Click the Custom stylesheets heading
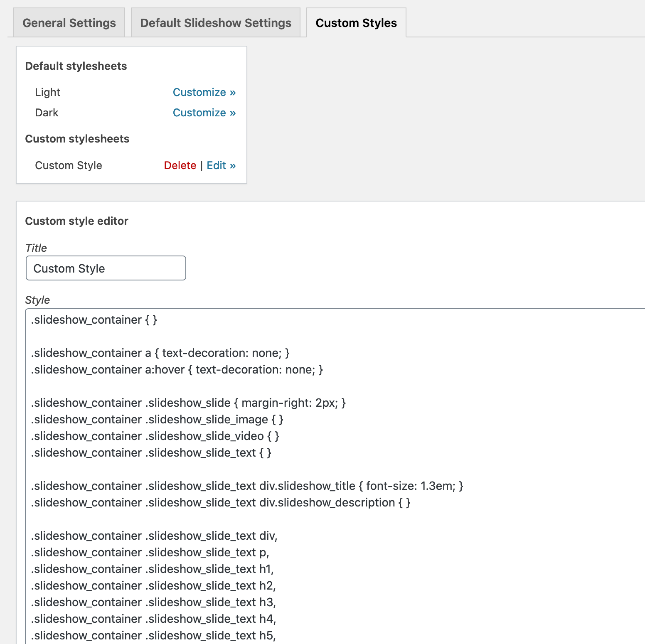645x644 pixels. tap(77, 139)
